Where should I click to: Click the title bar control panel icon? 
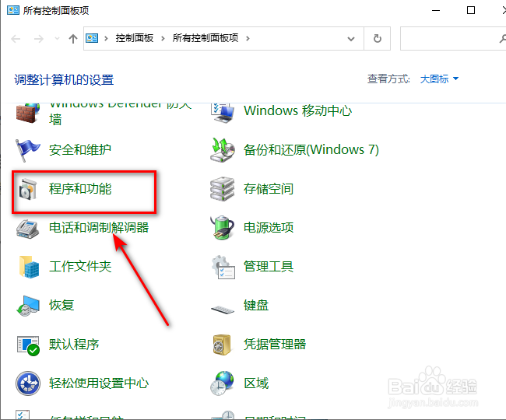click(x=13, y=10)
